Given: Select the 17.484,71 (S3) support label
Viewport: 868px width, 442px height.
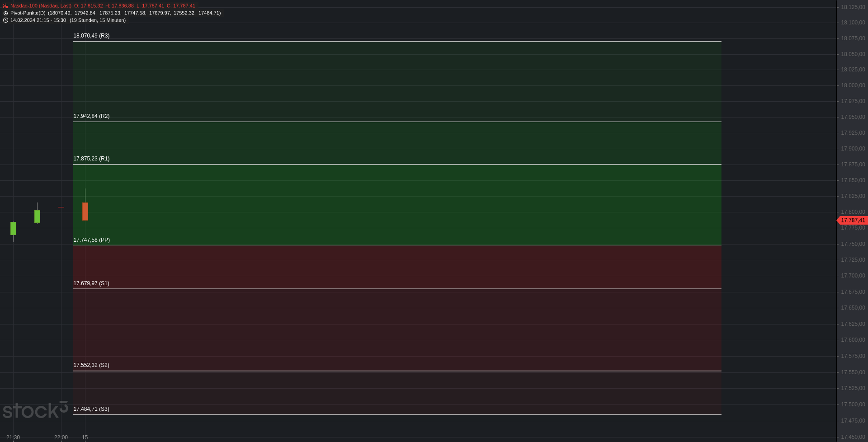Looking at the screenshot, I should (91, 409).
